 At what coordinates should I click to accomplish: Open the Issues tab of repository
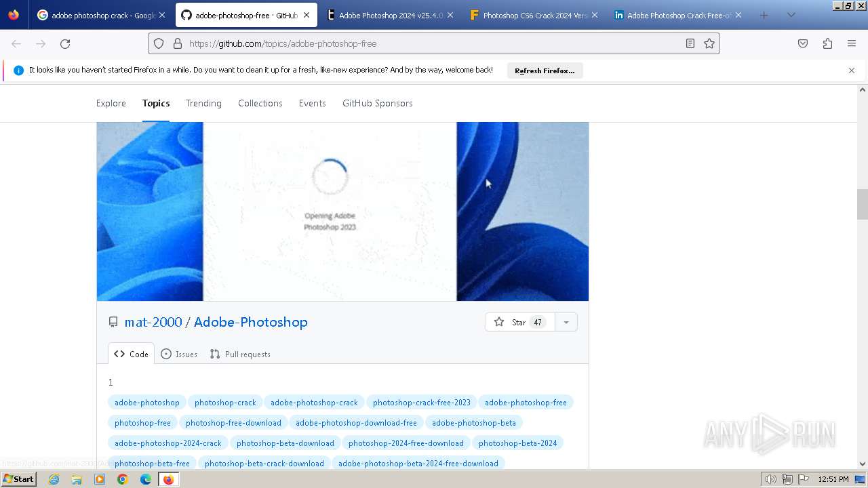179,354
